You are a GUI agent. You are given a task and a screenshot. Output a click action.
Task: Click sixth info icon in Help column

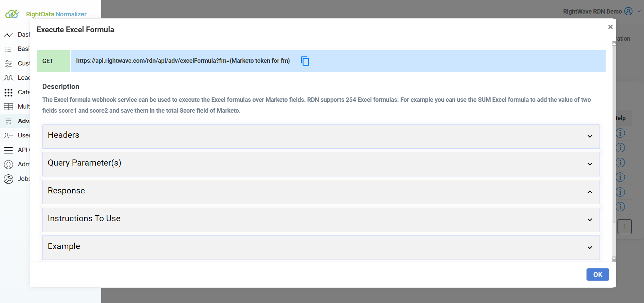(x=621, y=207)
